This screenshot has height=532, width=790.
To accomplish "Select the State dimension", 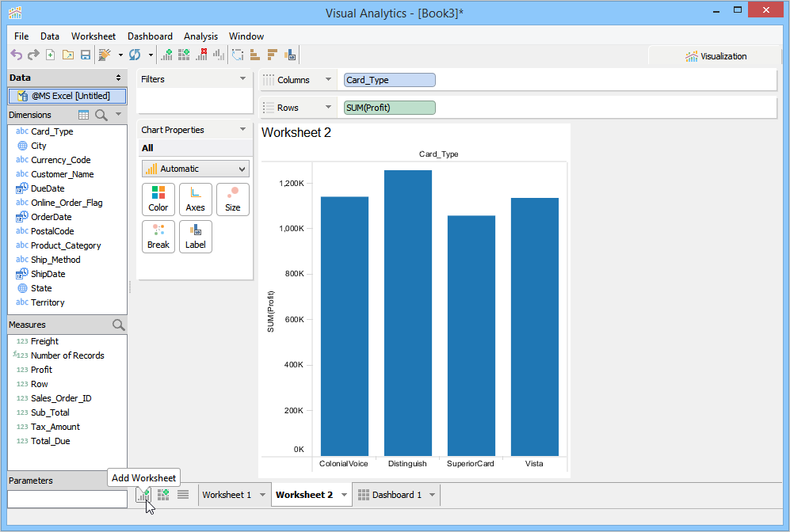I will click(x=41, y=288).
